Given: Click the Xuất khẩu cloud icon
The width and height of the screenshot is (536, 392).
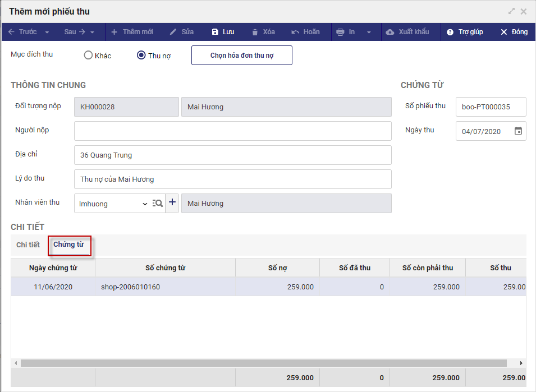Looking at the screenshot, I should [390, 32].
